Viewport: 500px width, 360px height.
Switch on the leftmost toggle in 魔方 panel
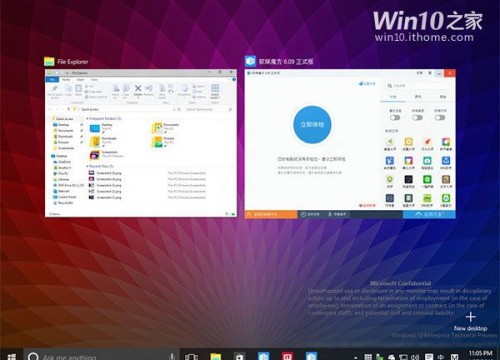click(x=395, y=118)
